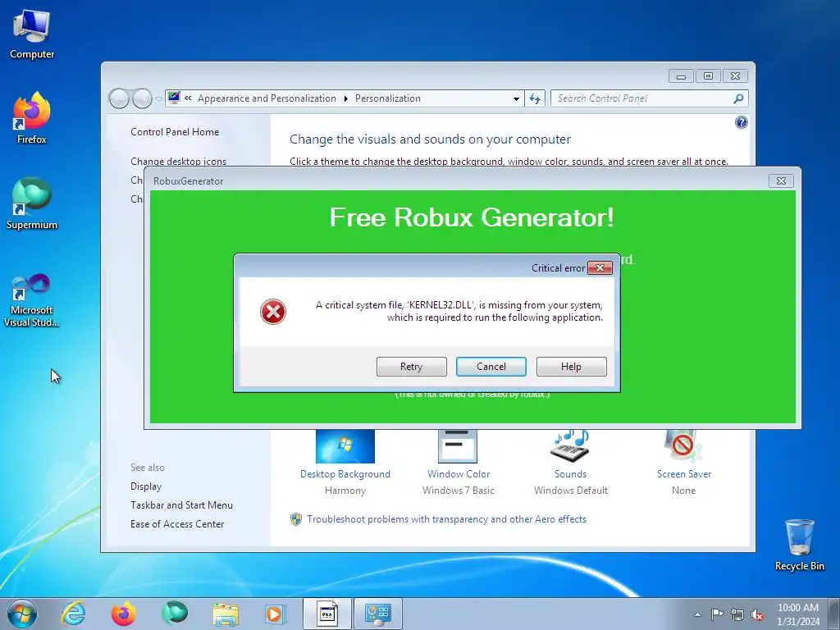Open Microsoft Visual Studio desktop shortcut
840x630 pixels.
(x=32, y=300)
